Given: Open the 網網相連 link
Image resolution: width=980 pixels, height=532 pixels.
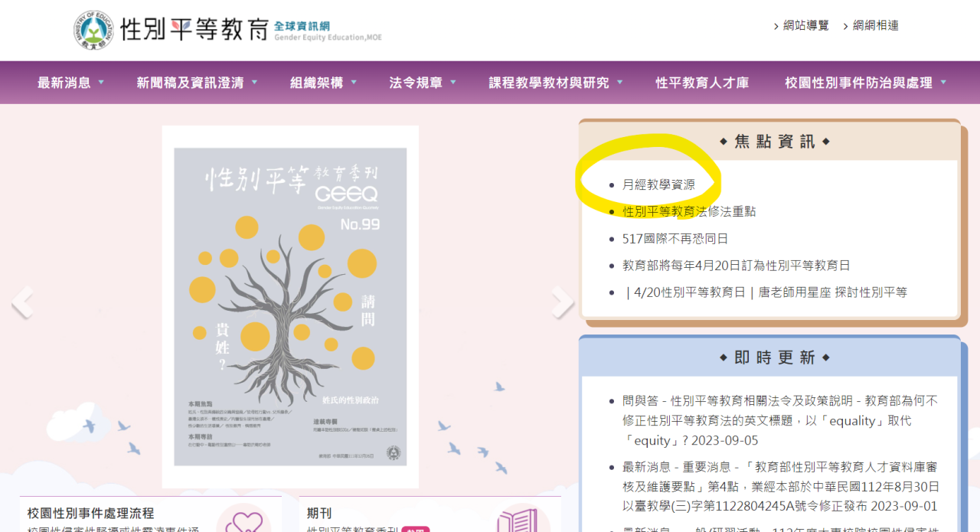Looking at the screenshot, I should click(871, 25).
